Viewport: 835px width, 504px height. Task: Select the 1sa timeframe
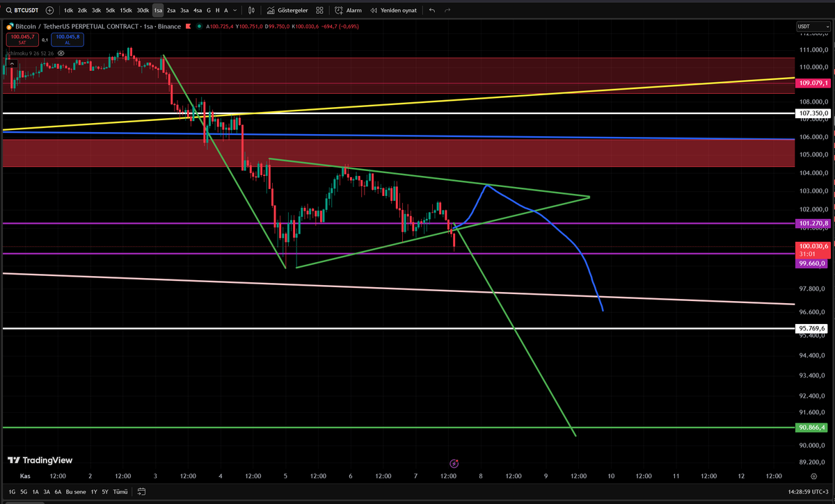pos(158,10)
